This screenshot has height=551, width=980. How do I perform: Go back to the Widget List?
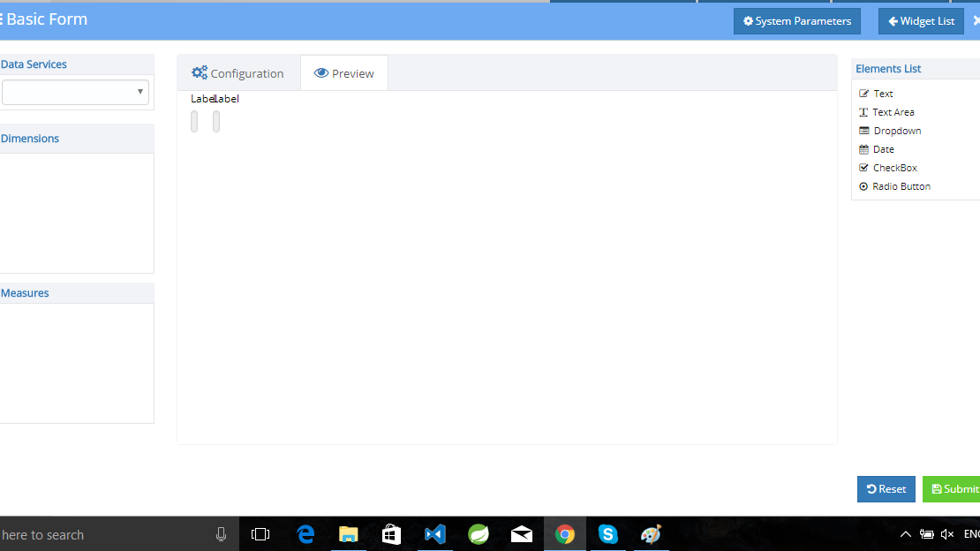(921, 21)
